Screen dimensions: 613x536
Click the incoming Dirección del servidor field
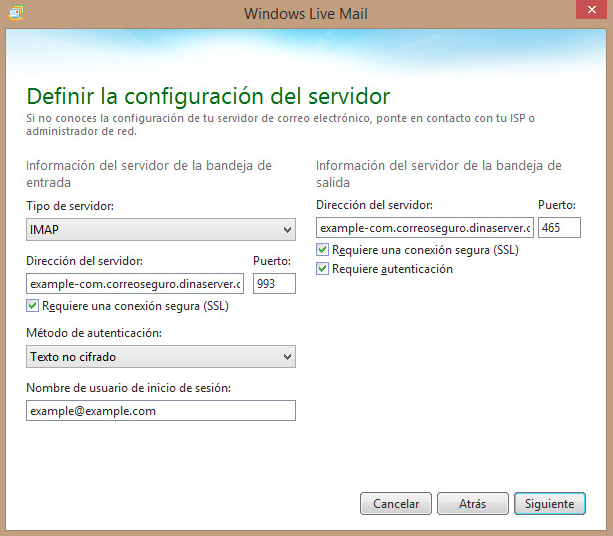(135, 283)
